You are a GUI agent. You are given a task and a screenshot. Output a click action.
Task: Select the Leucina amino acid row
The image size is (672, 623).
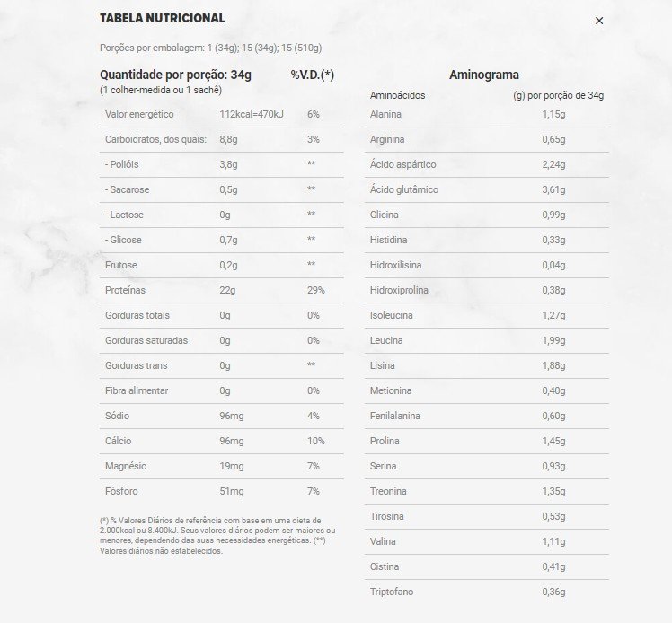tap(386, 340)
